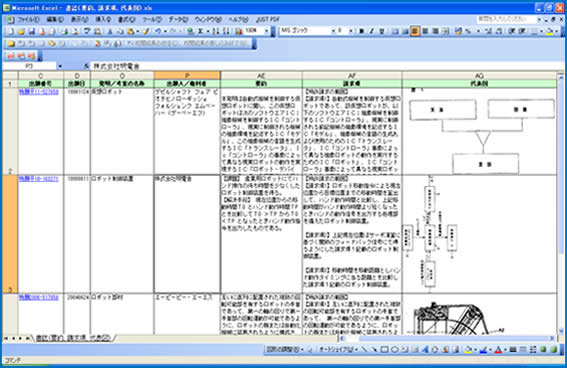Click the yellow fill color swatch in formatting toolbar
Screen dimensions: 567x368
pyautogui.click(x=550, y=31)
